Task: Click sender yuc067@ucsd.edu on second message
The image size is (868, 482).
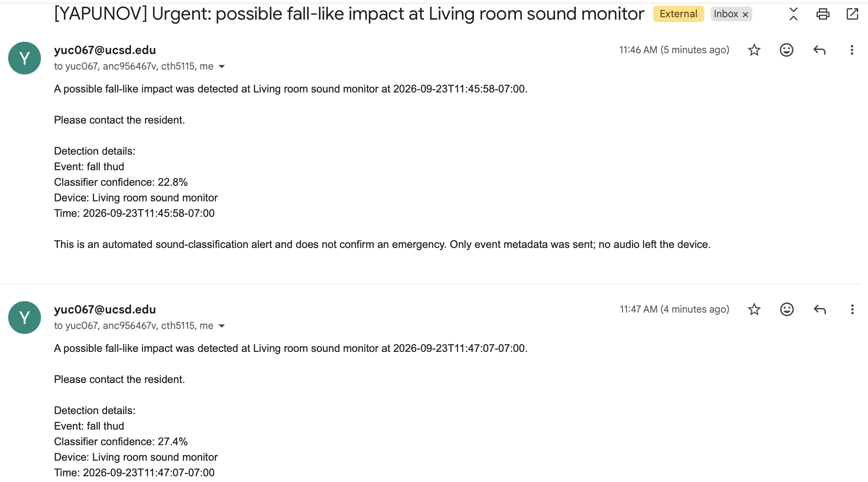Action: click(x=105, y=309)
